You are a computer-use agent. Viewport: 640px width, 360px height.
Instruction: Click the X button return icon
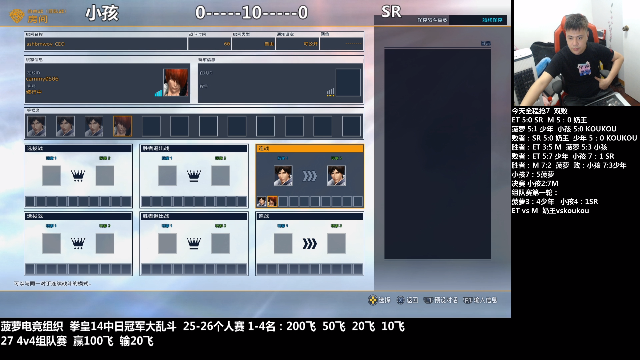[400, 300]
